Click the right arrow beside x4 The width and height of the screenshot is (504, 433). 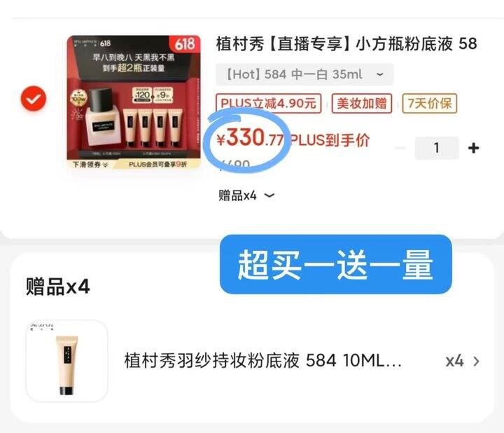(x=477, y=362)
